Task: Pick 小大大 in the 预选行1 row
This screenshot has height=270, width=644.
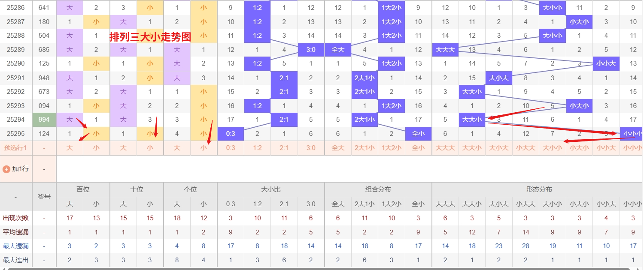Action: coord(526,148)
